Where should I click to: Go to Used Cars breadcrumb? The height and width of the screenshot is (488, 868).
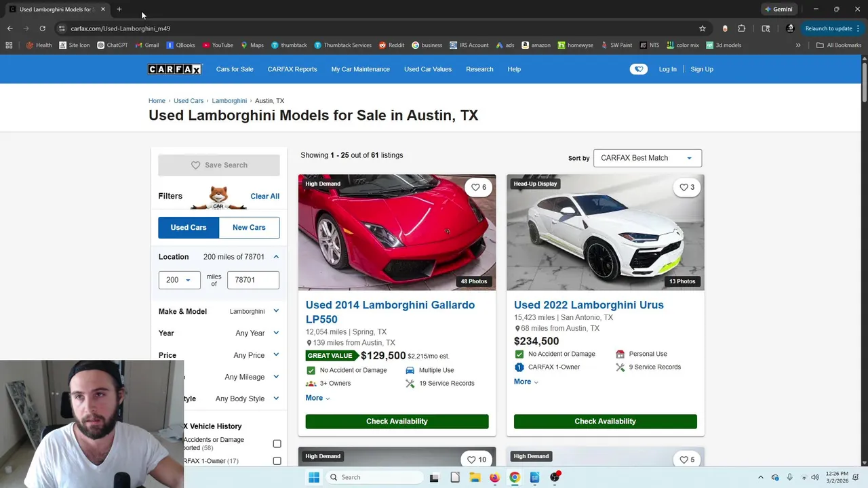189,101
